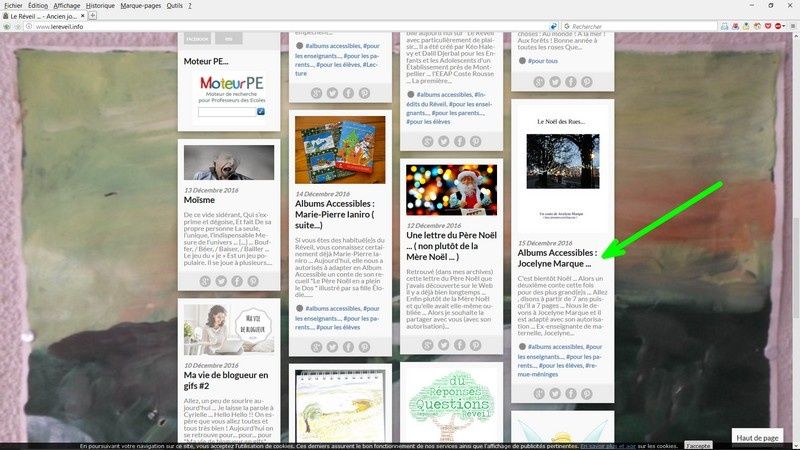Viewport: 800px width, 450px height.
Task: Share Jocelyne Marque post on Google+
Action: [539, 393]
